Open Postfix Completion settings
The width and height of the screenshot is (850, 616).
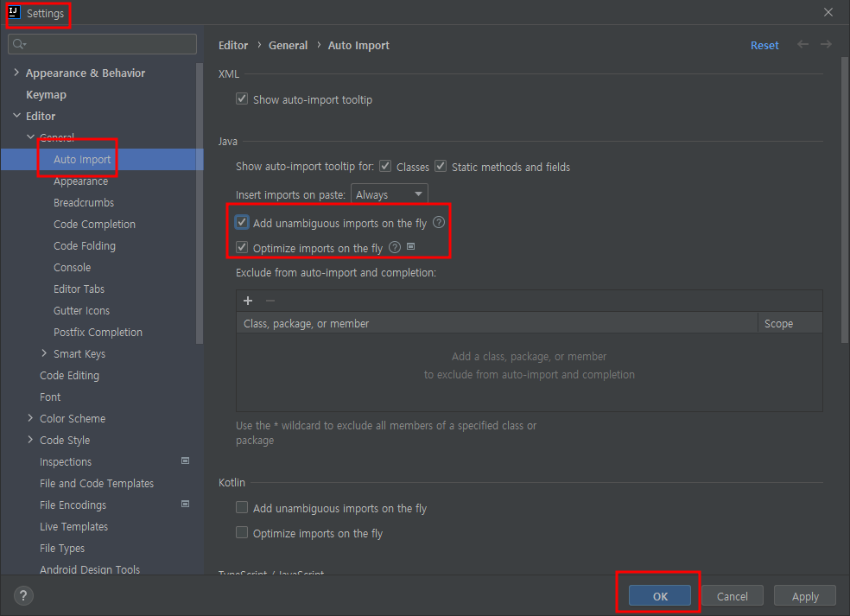tap(98, 332)
